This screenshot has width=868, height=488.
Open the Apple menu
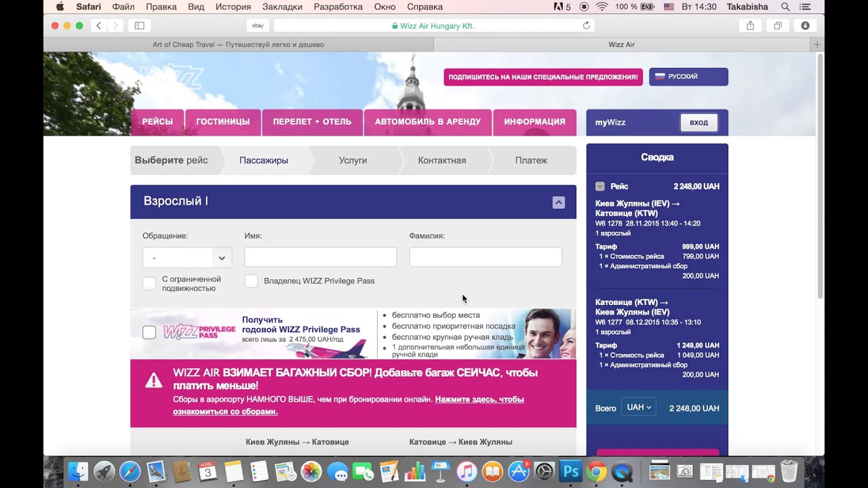[60, 7]
